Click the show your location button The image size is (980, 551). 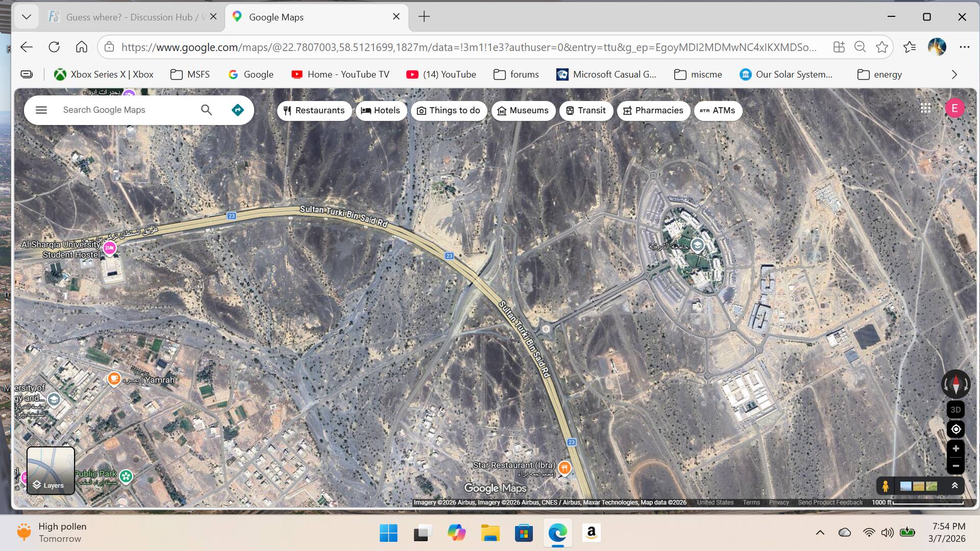point(955,429)
